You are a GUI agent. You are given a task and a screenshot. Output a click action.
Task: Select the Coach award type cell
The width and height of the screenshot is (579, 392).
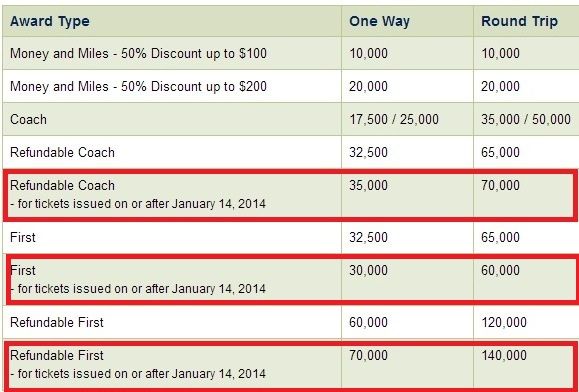click(28, 119)
